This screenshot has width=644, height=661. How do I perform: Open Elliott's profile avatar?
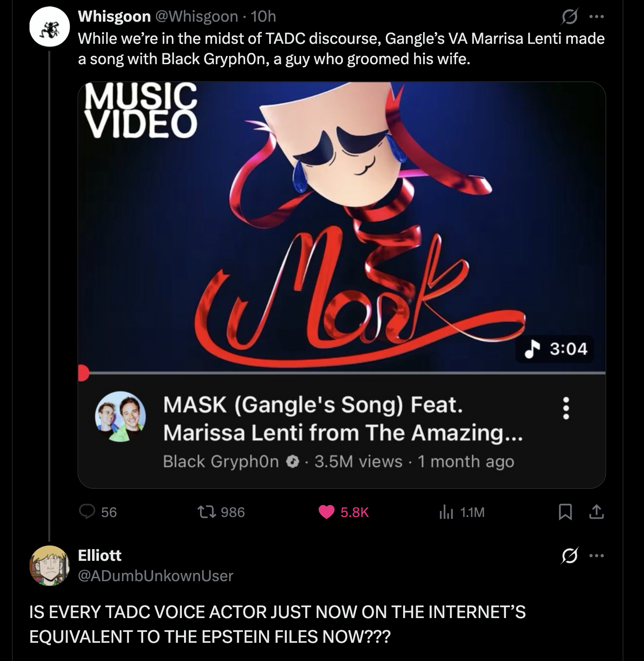click(49, 566)
